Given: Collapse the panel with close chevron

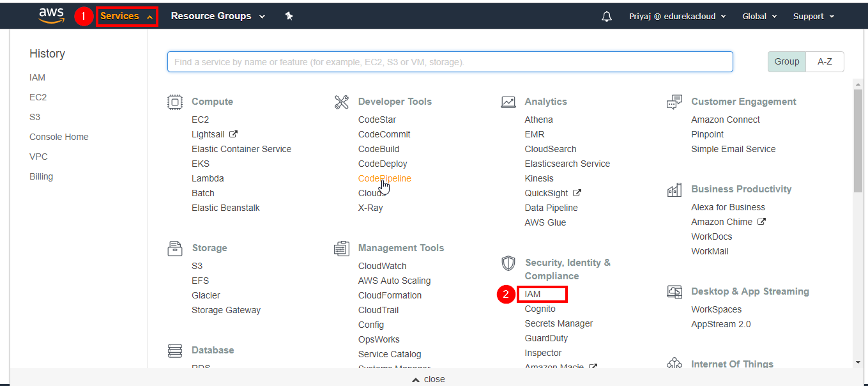Looking at the screenshot, I should pos(429,379).
